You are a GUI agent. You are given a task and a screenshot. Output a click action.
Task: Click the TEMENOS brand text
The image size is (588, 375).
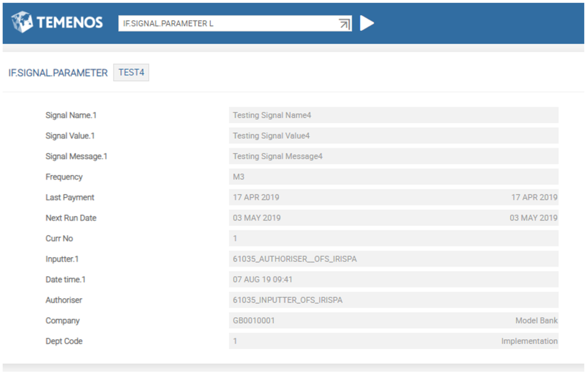pos(69,22)
